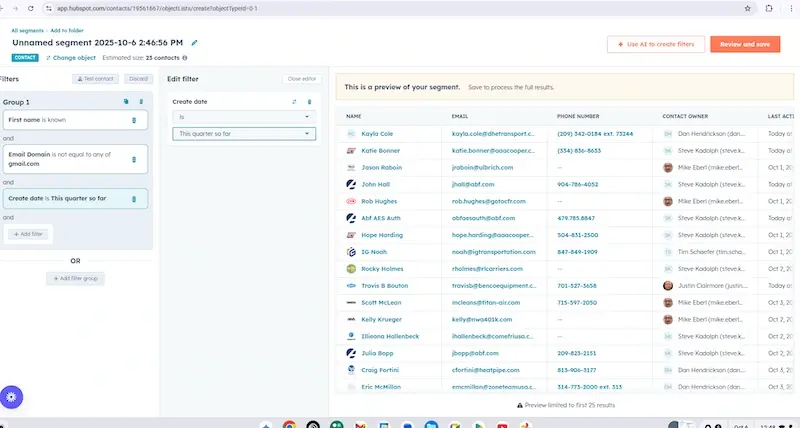800x428 pixels.
Task: Click the trash icon in the Edit filter panel
Action: pyautogui.click(x=309, y=102)
